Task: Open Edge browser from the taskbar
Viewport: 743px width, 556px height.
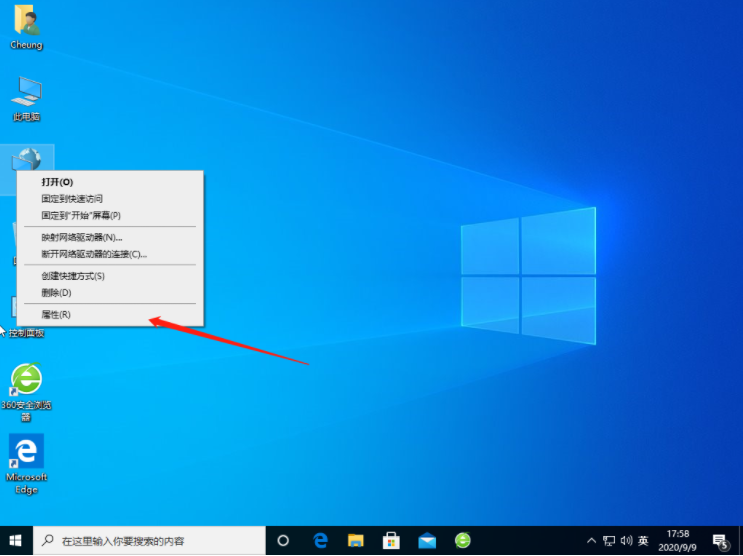Action: [320, 540]
